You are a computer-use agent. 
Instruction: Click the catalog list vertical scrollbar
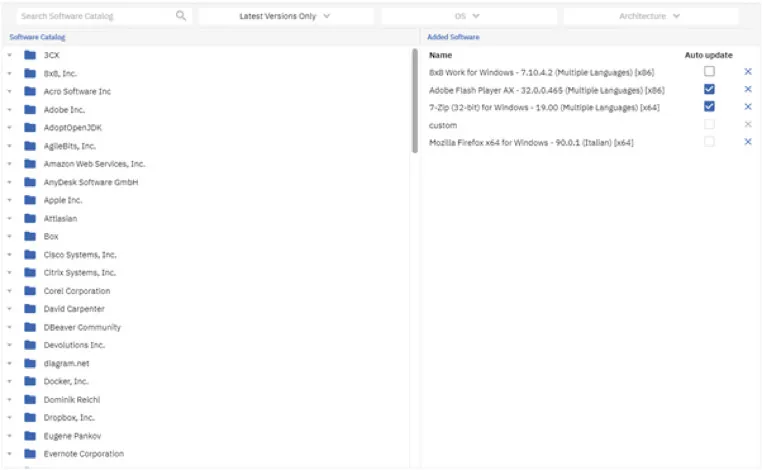coord(415,100)
